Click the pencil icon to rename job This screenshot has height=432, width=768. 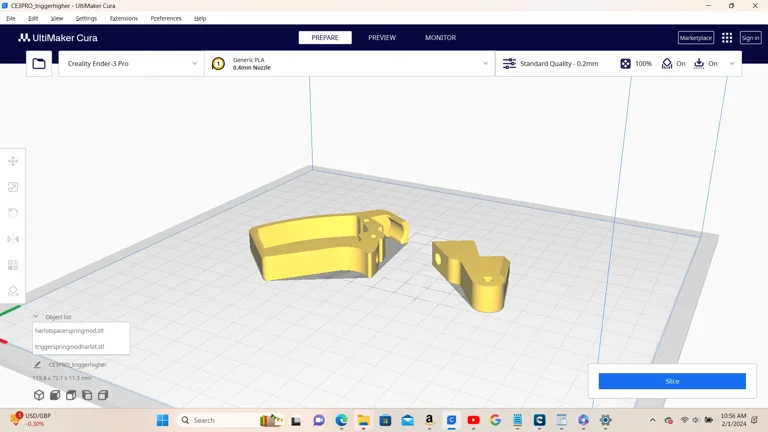pos(38,365)
